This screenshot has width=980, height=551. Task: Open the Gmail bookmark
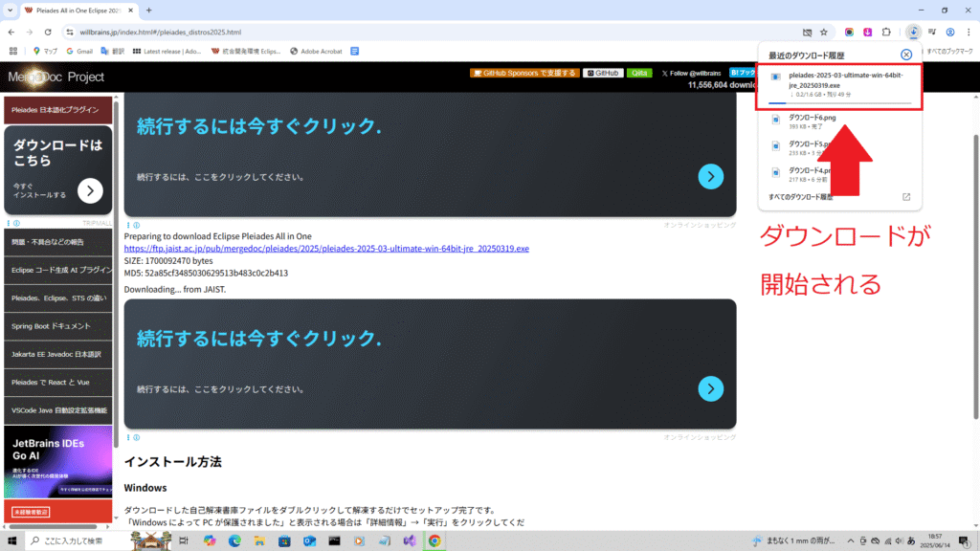79,52
